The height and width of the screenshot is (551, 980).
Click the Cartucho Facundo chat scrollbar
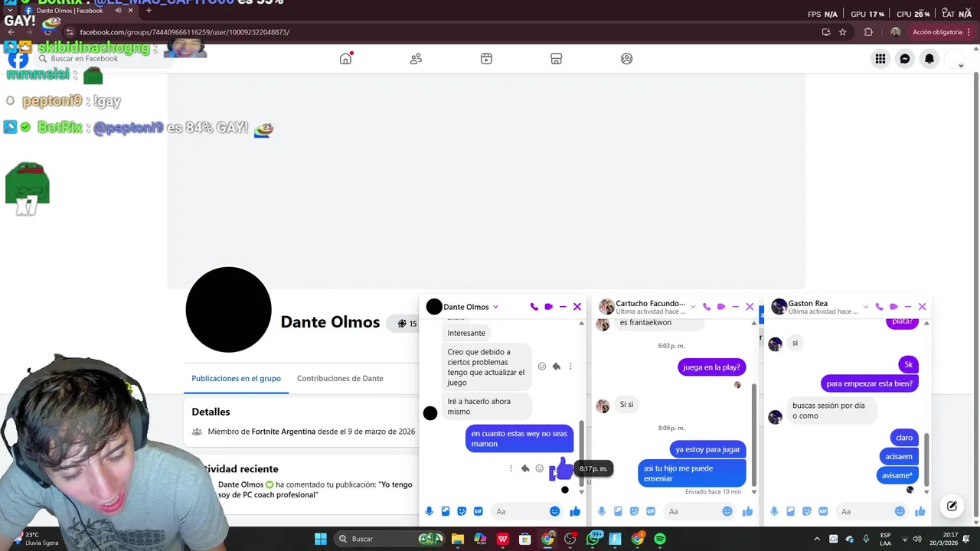[754, 434]
